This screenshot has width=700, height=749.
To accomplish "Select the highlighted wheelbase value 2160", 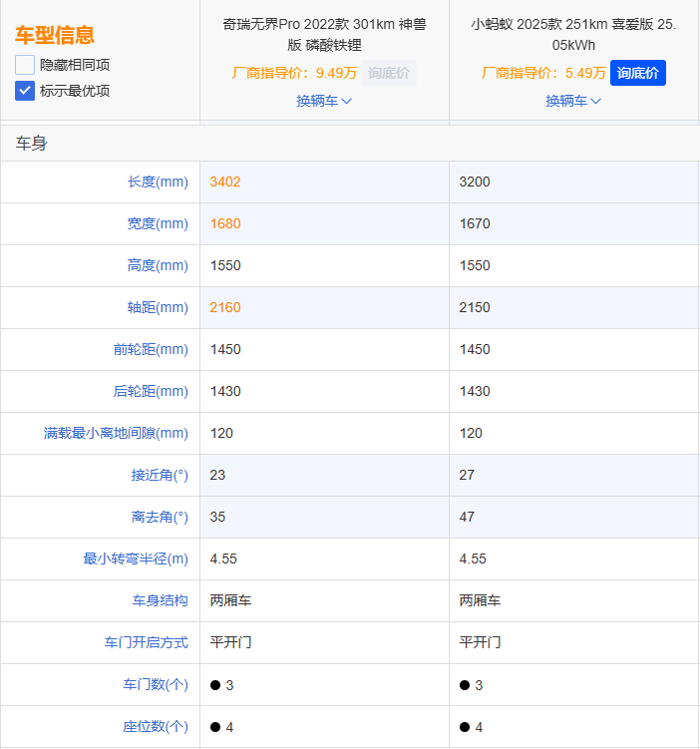I will 225,307.
